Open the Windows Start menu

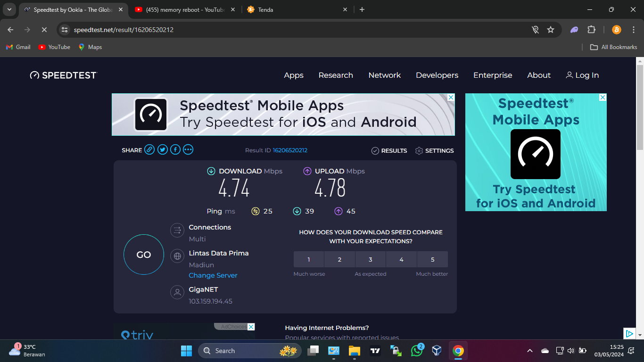186,351
